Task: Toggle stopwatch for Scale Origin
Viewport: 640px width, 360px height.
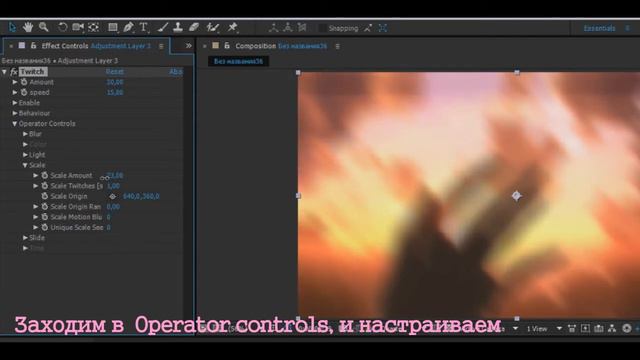Action: coord(45,196)
